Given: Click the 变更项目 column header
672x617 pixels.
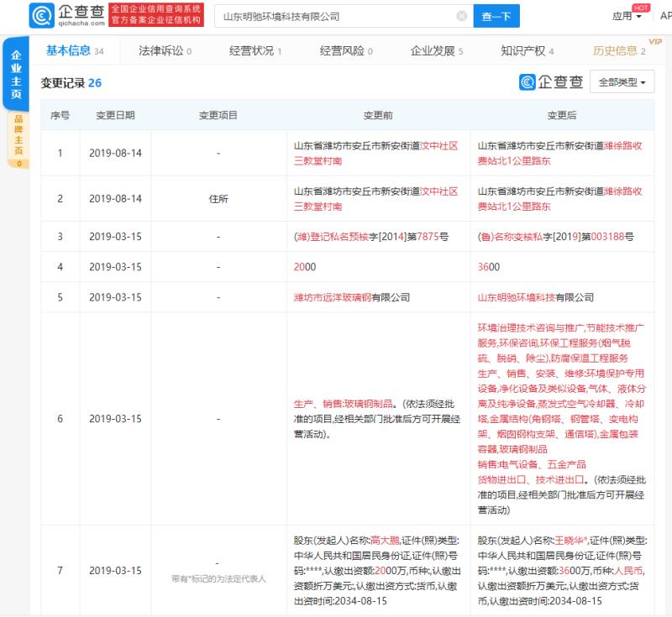Looking at the screenshot, I should pyautogui.click(x=218, y=115).
